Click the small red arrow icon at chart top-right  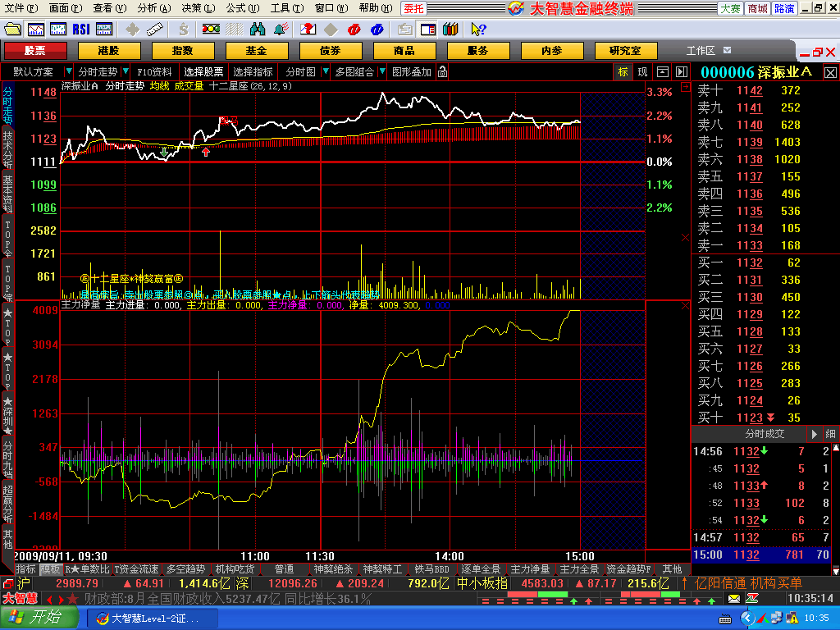point(685,86)
